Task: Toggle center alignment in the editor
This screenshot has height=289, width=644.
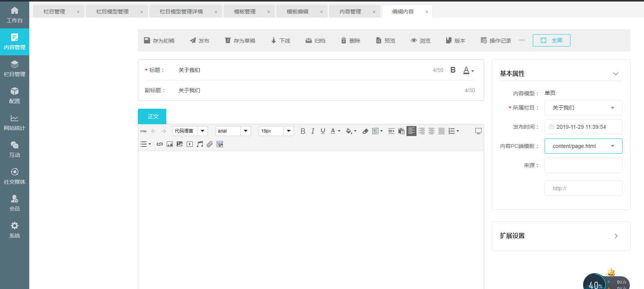Action: [x=432, y=131]
